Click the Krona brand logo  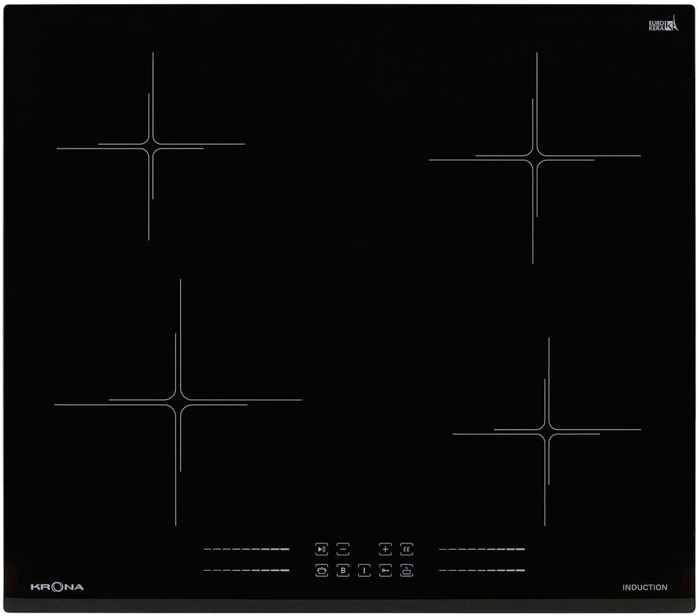tap(57, 587)
